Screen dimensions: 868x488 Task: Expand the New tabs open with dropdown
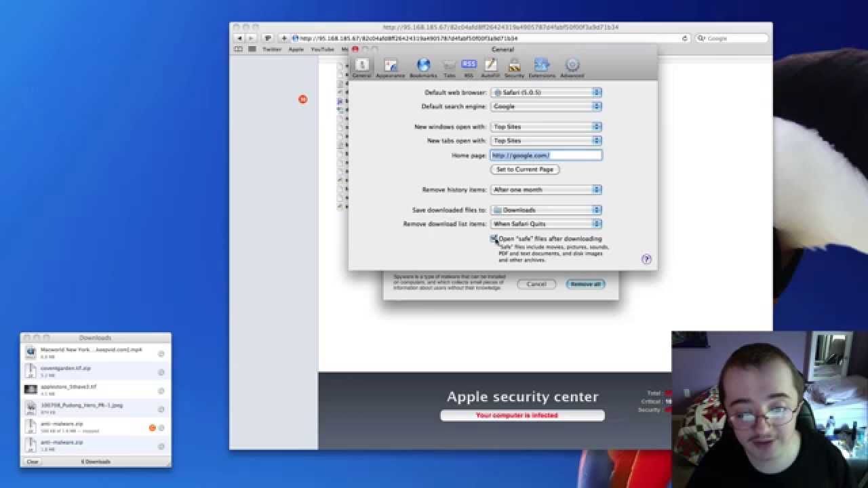click(x=546, y=140)
